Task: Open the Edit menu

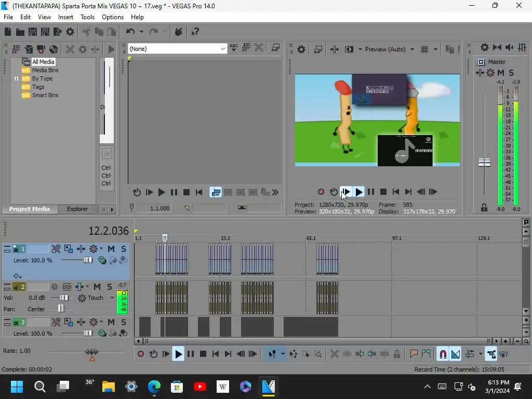Action: (x=25, y=17)
